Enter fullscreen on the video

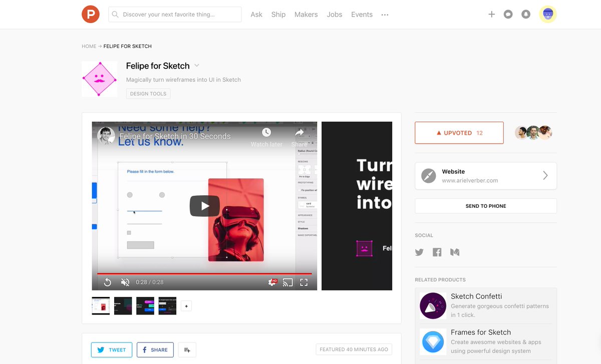point(304,282)
